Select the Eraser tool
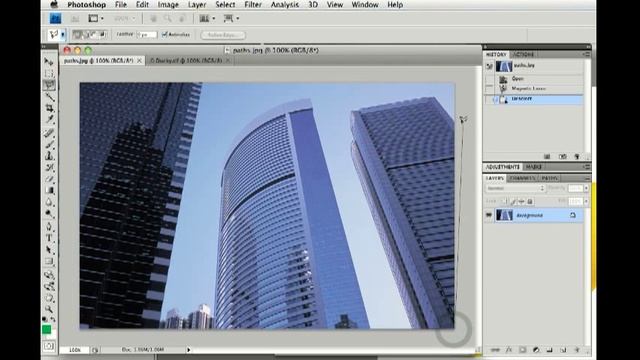Image resolution: width=640 pixels, height=360 pixels. pyautogui.click(x=49, y=178)
